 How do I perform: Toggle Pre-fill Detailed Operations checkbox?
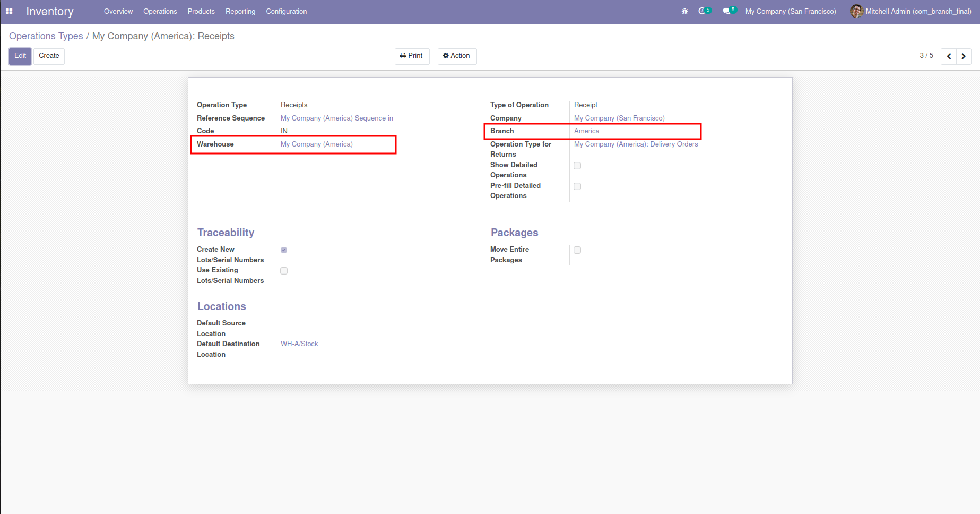pos(577,186)
